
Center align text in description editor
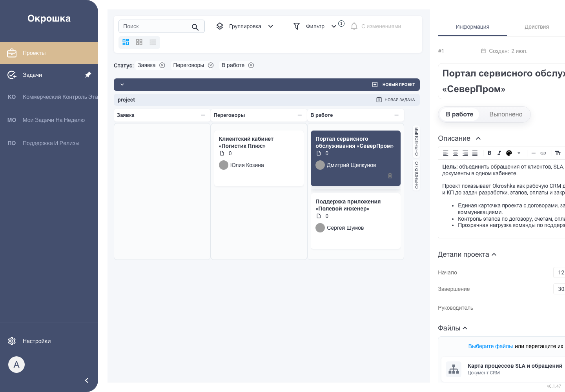(x=455, y=153)
